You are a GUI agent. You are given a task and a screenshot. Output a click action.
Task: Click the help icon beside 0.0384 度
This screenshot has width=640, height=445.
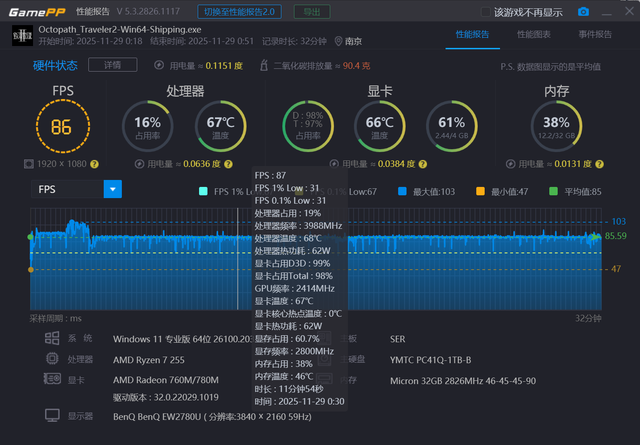pyautogui.click(x=423, y=164)
